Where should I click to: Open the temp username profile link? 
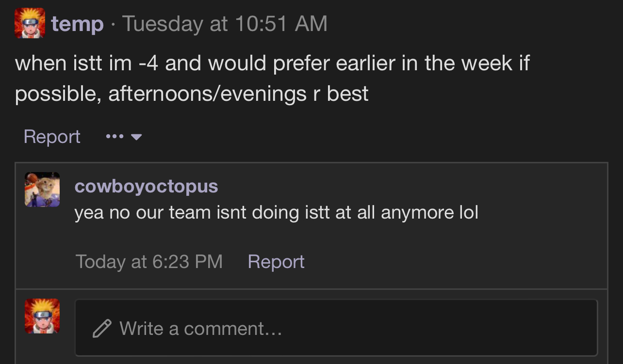tap(78, 23)
